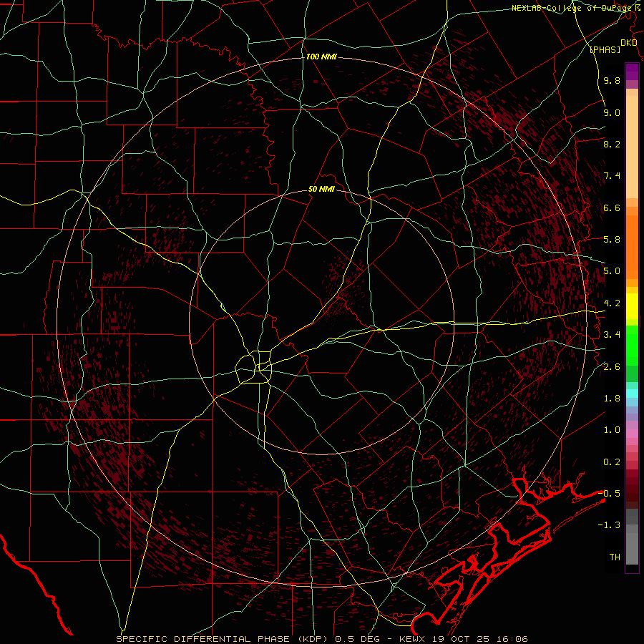Viewport: 644px width, 644px height.
Task: Click the yellow segment of the color bar
Action: pyautogui.click(x=632, y=306)
